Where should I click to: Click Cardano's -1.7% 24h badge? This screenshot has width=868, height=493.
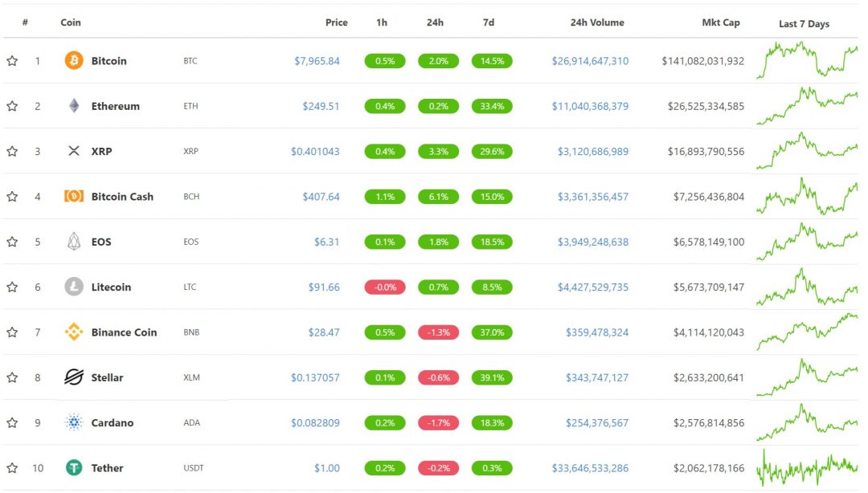(x=439, y=422)
